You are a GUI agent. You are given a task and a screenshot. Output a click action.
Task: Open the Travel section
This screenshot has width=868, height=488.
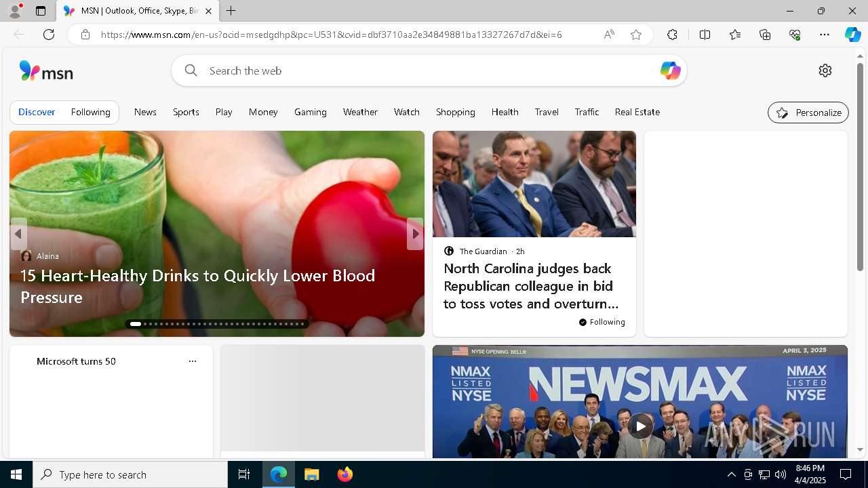pyautogui.click(x=547, y=112)
